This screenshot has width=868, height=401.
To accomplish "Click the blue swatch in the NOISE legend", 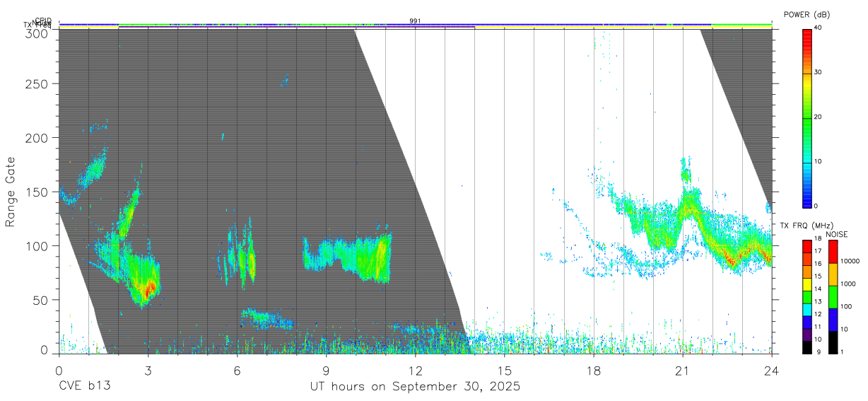I will pos(833,320).
